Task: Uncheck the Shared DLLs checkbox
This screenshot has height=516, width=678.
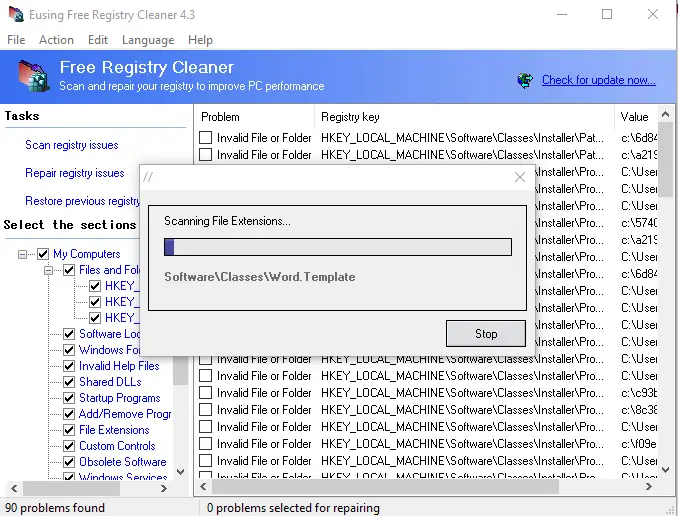Action: coord(69,382)
